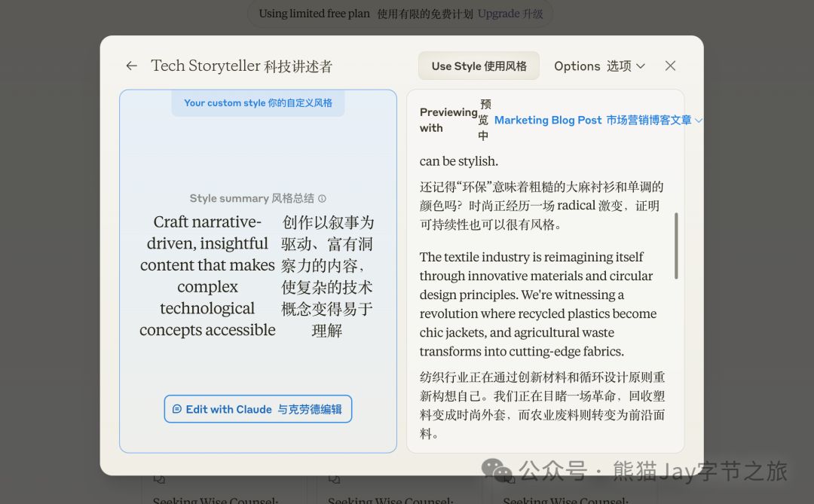This screenshot has width=814, height=504.
Task: Click the 'Using limited free plan' text
Action: (x=314, y=14)
